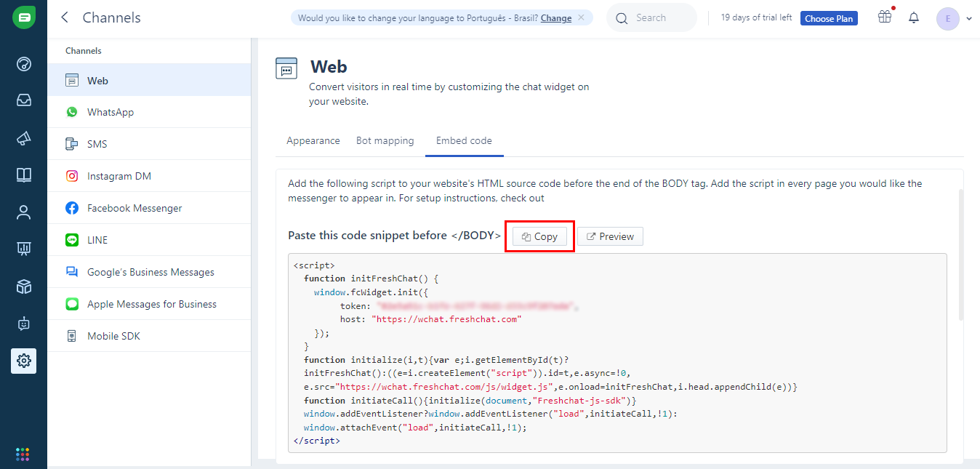Copy the embed code snippet

pyautogui.click(x=540, y=236)
